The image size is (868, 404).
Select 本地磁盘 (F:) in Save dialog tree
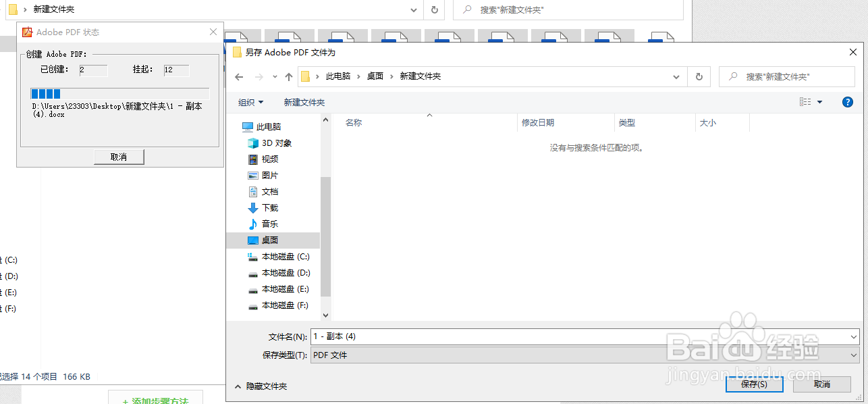[279, 305]
